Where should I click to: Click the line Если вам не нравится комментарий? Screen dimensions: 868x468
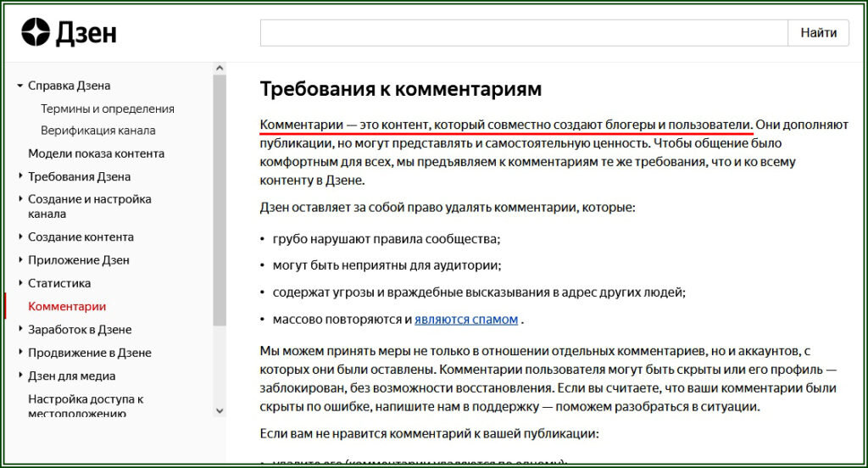click(430, 433)
